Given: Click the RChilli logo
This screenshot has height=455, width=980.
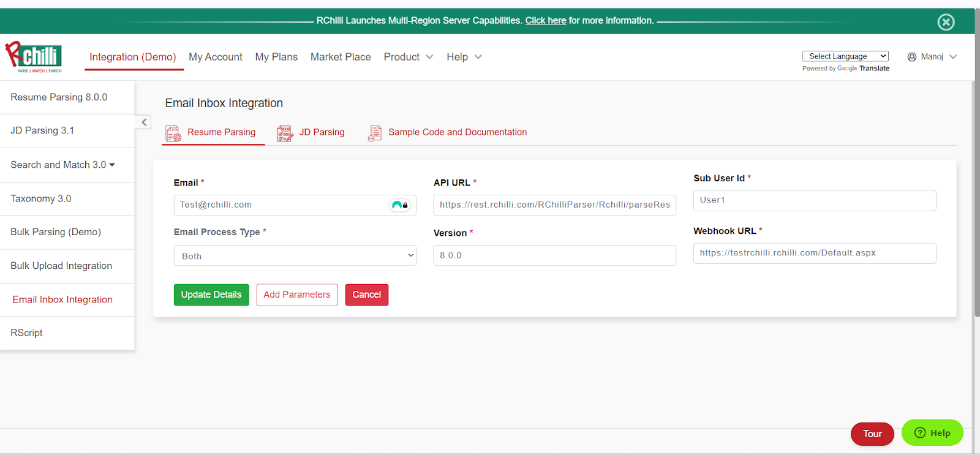Looking at the screenshot, I should point(34,57).
